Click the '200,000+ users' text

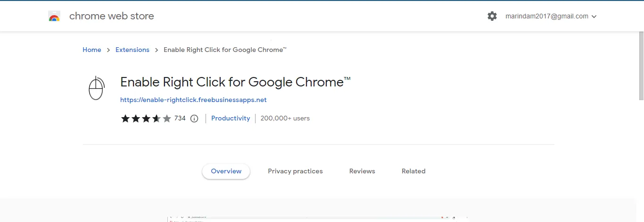285,119
